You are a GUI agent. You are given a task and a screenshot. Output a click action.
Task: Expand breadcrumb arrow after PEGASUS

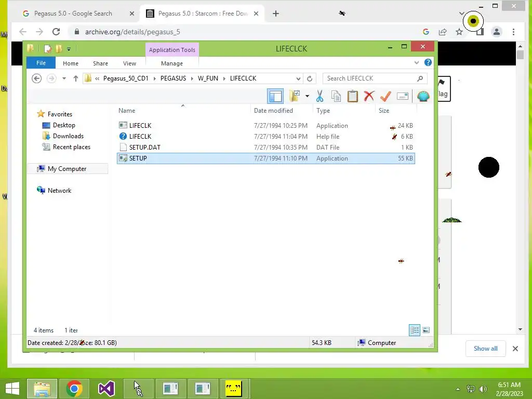click(192, 78)
